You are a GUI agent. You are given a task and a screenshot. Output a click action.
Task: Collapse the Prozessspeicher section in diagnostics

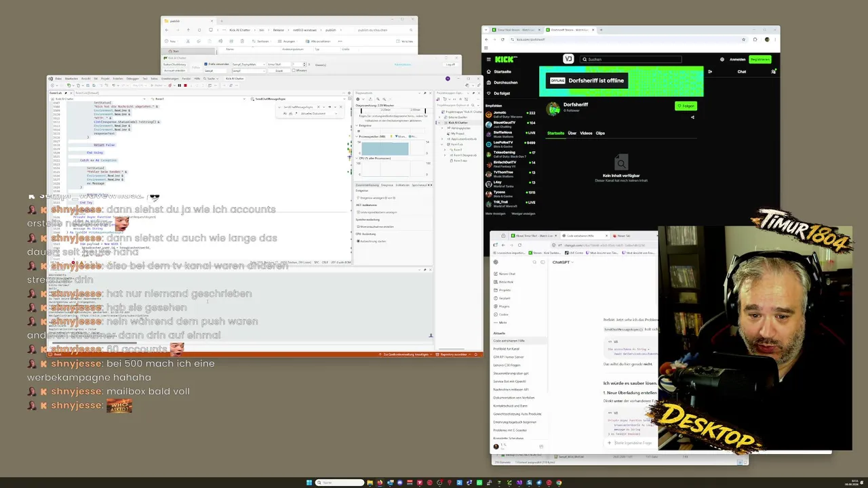(357, 136)
